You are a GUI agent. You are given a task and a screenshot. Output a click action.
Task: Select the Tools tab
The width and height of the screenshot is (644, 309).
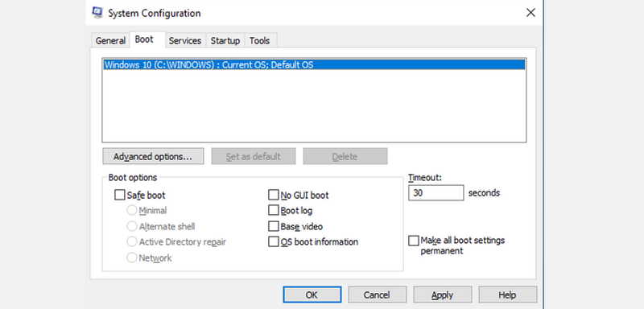pyautogui.click(x=259, y=40)
